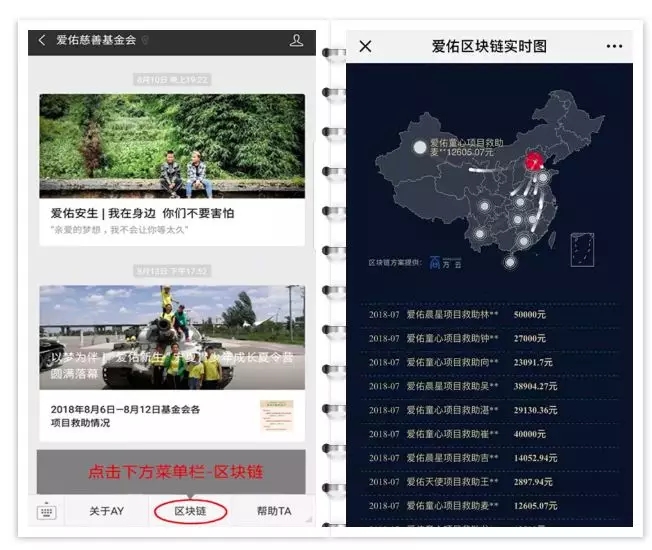652x550 pixels.
Task: Click the South China Sea inset box
Action: pos(583,249)
